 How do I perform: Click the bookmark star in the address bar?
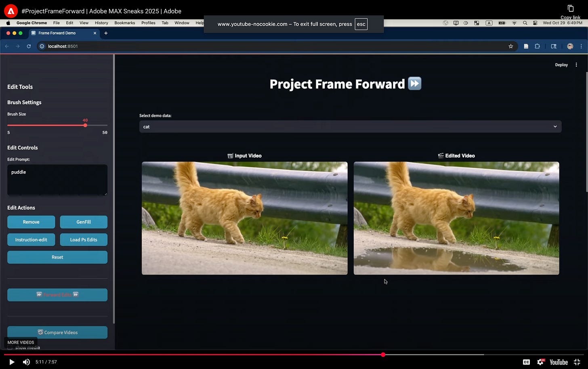click(x=511, y=46)
